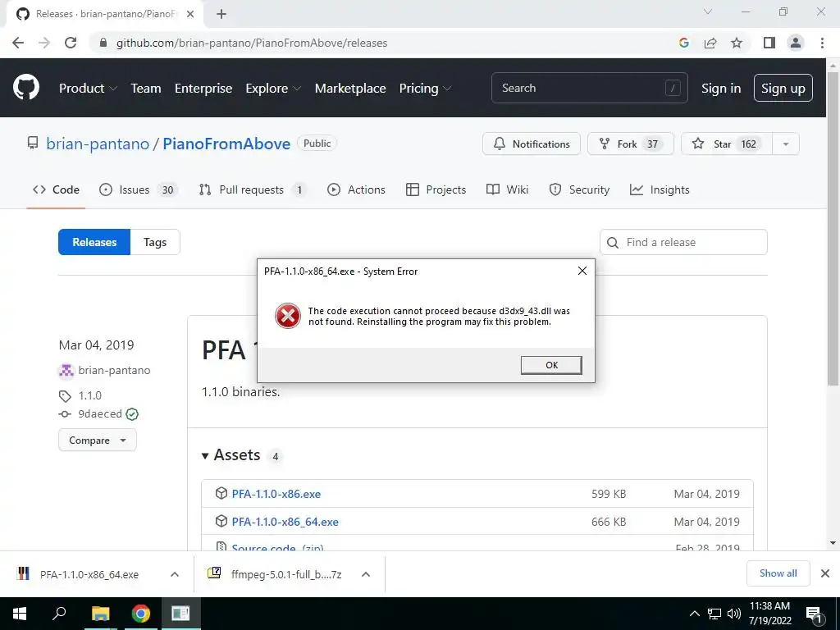Click the package icon next to PFA-1.1.0-x86.exe
The width and height of the screenshot is (840, 630).
tap(221, 493)
